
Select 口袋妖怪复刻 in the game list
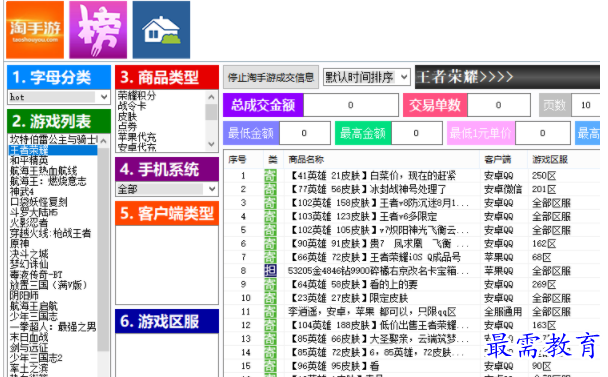[38, 202]
